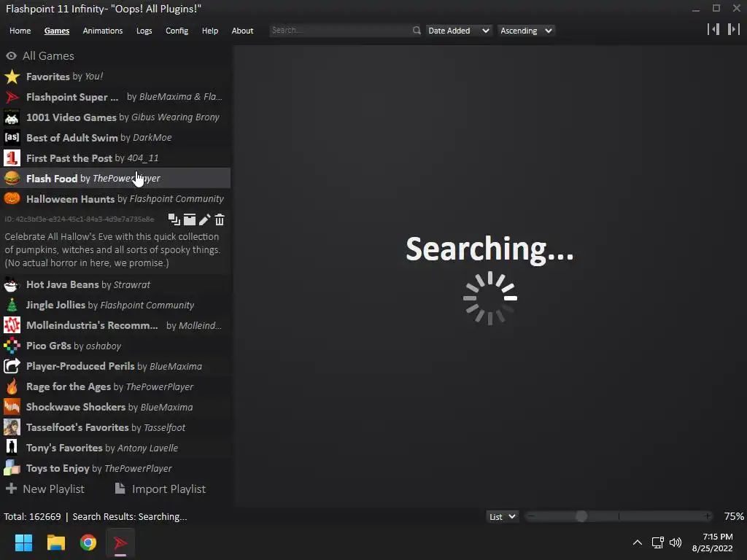747x560 pixels.
Task: Click the Hot Java Beans cup icon
Action: 12,285
